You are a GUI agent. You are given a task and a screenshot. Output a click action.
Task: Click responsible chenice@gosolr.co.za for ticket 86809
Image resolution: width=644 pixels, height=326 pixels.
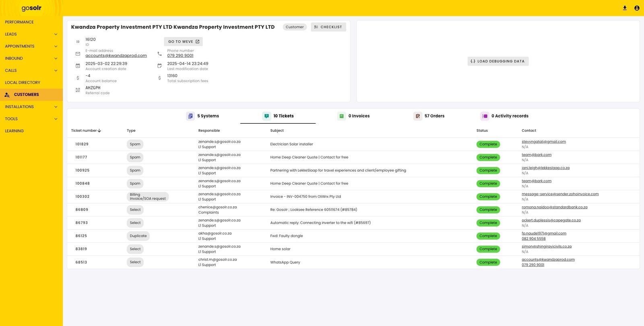[217, 208]
